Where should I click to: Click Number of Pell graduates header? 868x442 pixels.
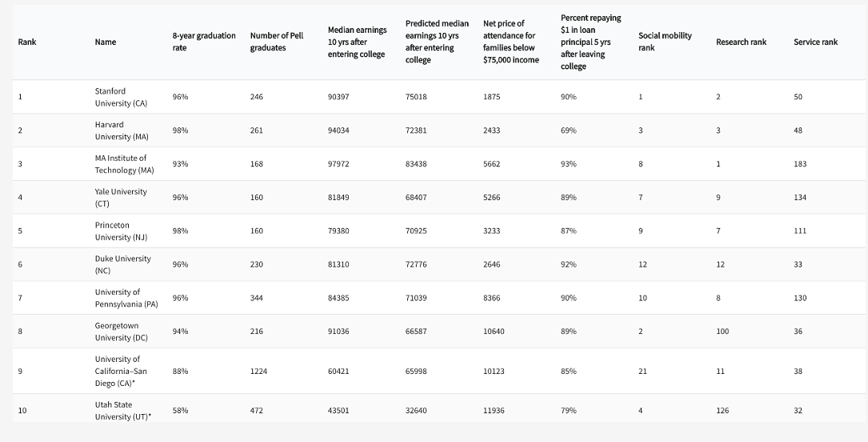point(277,42)
